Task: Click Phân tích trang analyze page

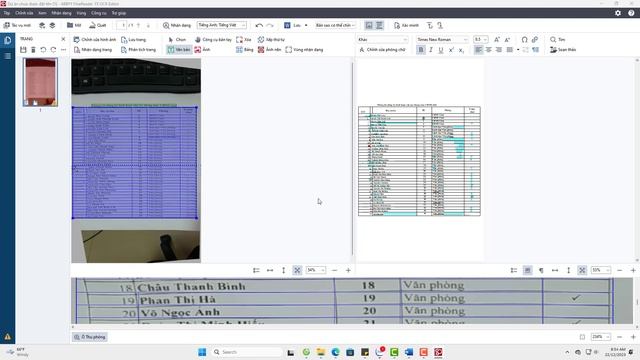Action: (x=138, y=50)
